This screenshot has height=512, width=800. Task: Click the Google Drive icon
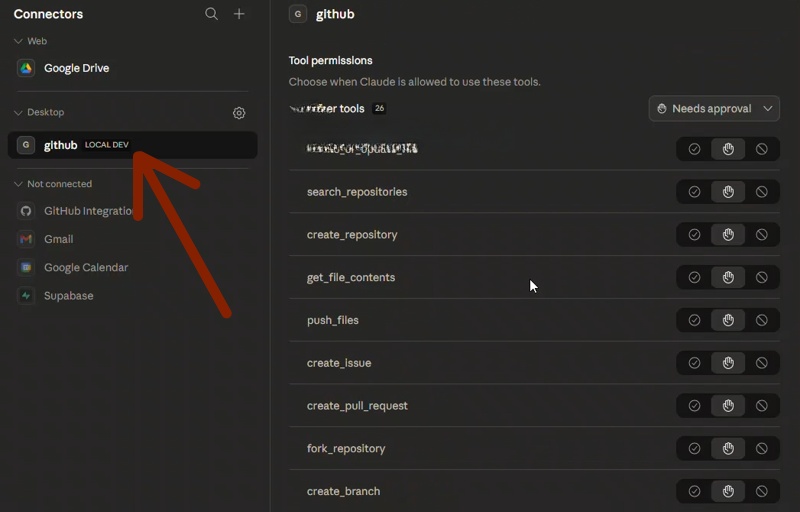[x=26, y=68]
